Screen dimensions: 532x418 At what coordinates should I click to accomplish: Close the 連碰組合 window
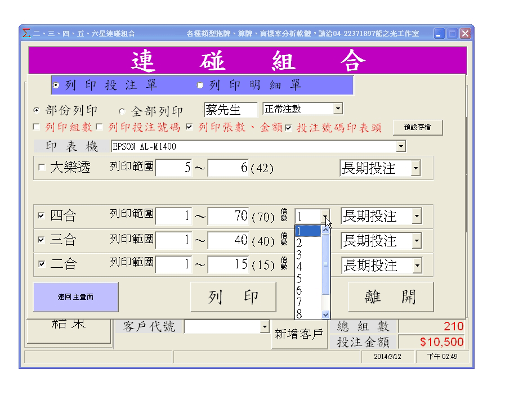tap(465, 34)
